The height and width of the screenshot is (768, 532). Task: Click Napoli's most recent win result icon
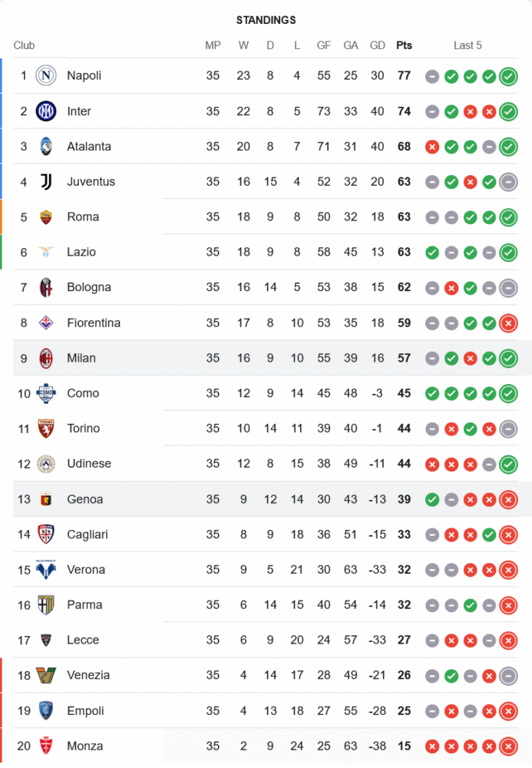[x=507, y=76]
